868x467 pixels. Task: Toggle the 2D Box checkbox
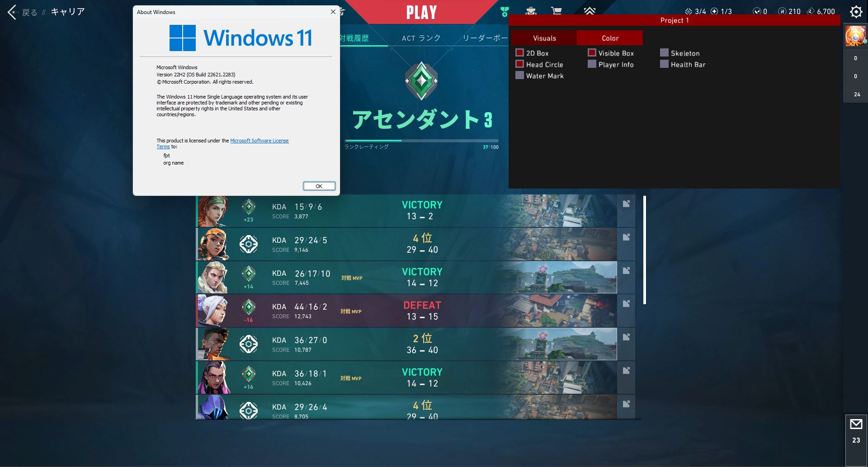click(520, 53)
